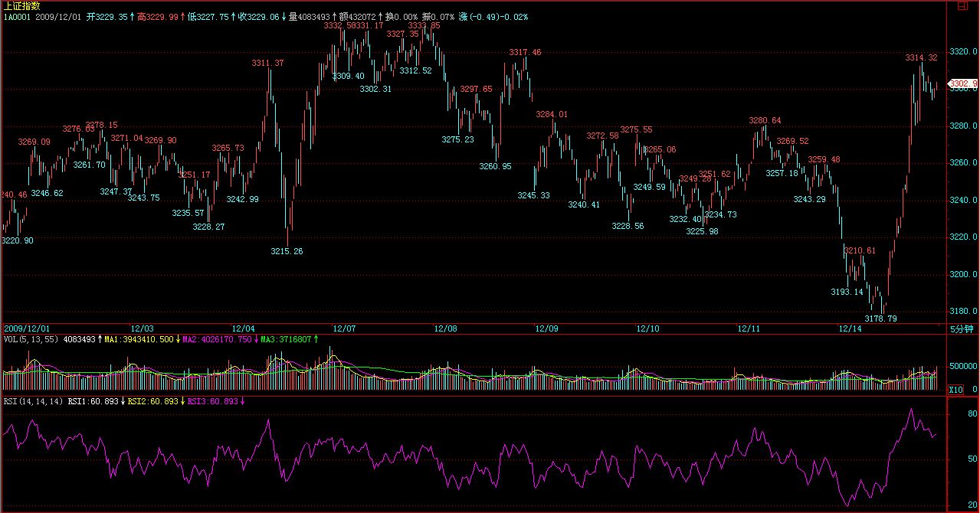Viewport: 980px width, 513px height.
Task: Click the 振0.07% amplitude value
Action: (x=438, y=16)
